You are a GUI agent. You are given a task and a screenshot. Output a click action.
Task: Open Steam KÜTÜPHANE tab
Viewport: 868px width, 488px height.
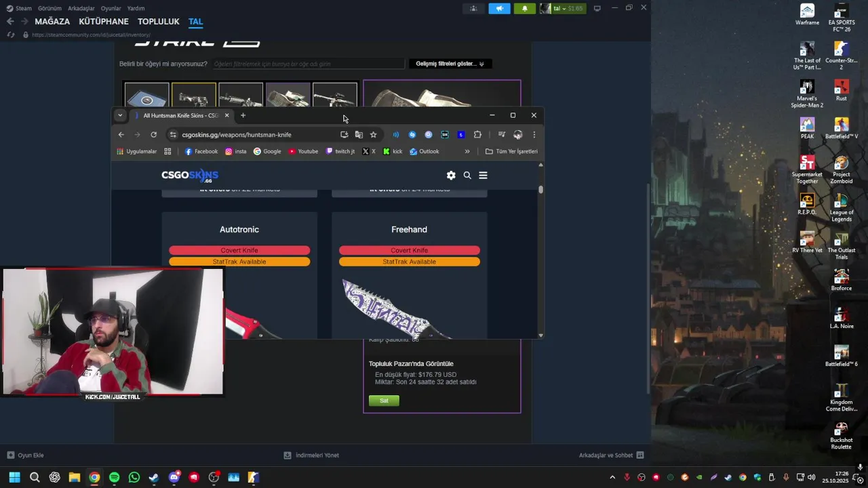104,21
